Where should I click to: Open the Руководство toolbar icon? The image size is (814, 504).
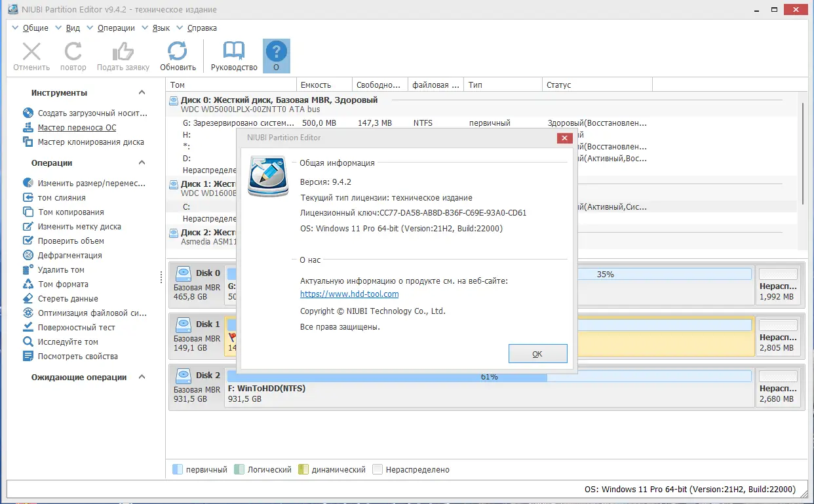coord(233,55)
